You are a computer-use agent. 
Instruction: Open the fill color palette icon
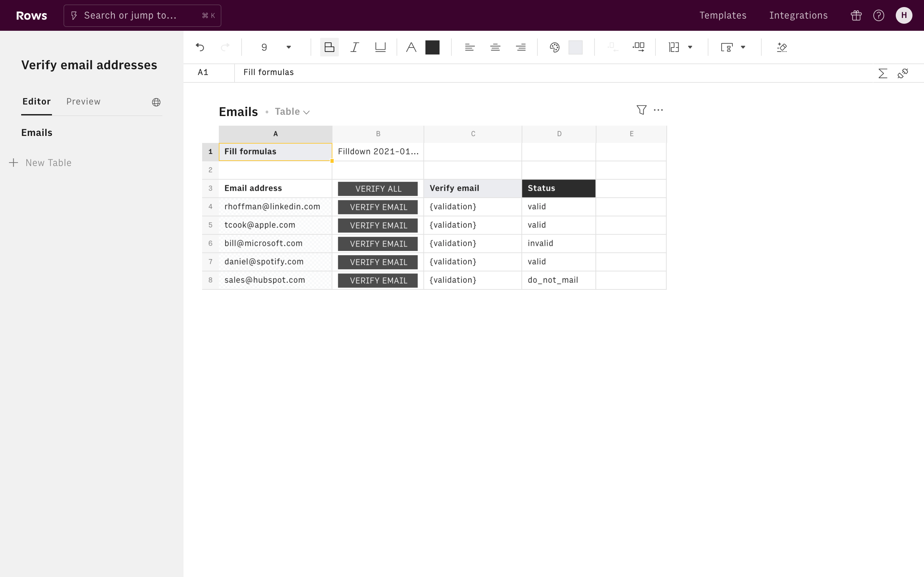pyautogui.click(x=554, y=47)
